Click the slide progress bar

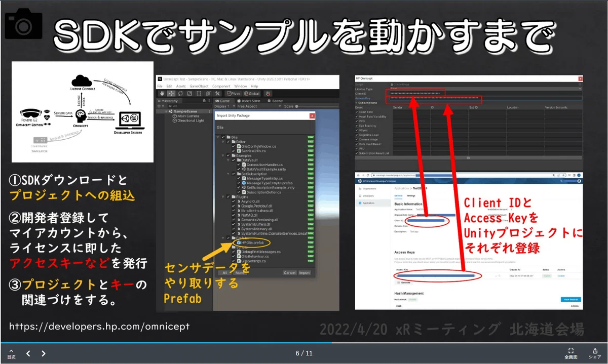(x=304, y=343)
